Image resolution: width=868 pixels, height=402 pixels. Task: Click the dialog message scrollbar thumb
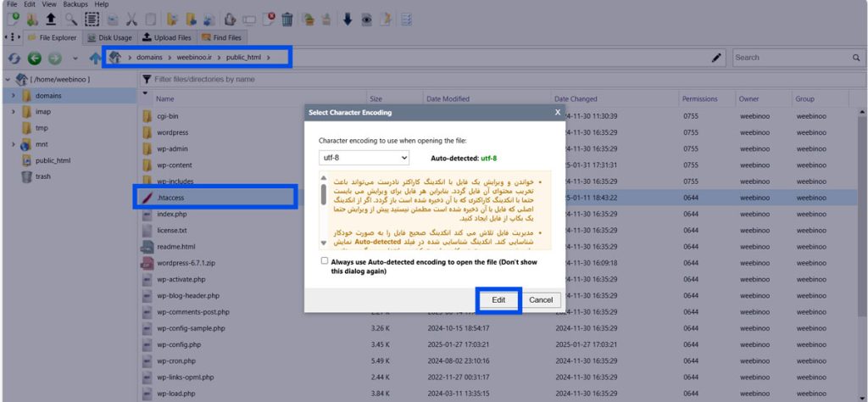[323, 194]
